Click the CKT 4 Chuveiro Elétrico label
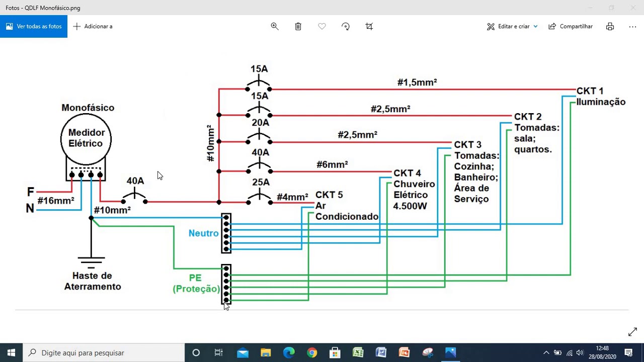 coord(414,190)
